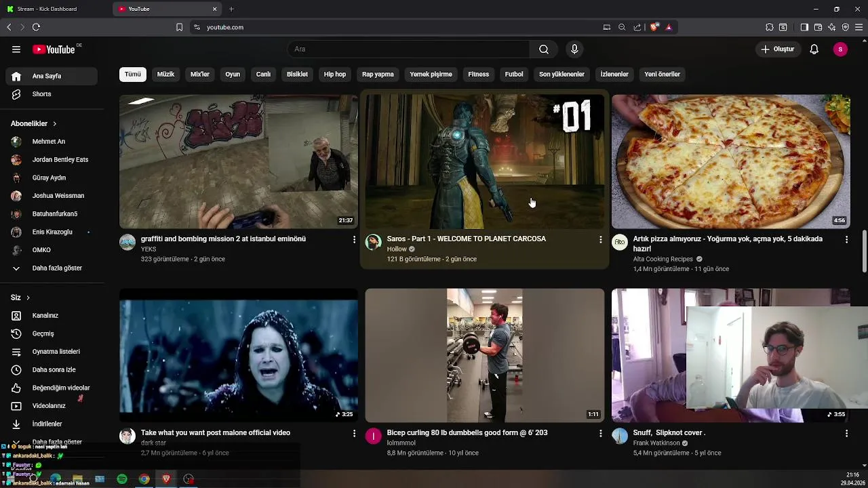Open Batuhanfurkan5 subscription channel
This screenshot has width=868, height=488.
tap(52, 213)
